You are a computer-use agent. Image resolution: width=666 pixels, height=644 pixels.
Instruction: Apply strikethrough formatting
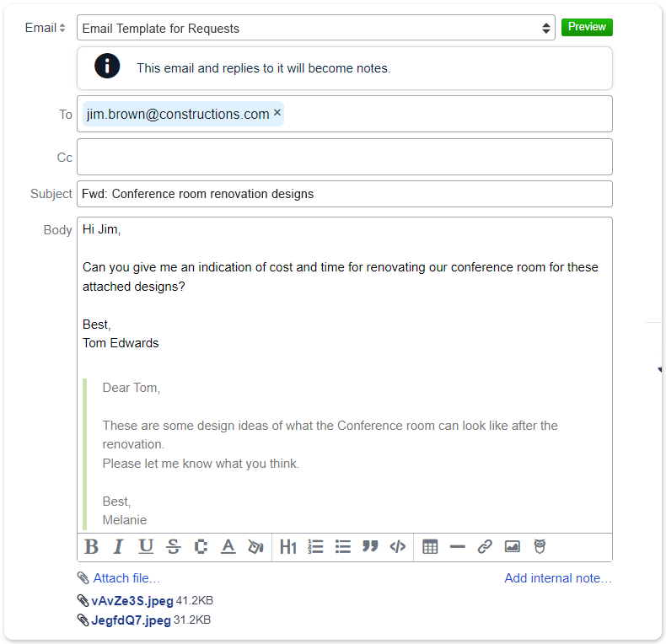[174, 547]
